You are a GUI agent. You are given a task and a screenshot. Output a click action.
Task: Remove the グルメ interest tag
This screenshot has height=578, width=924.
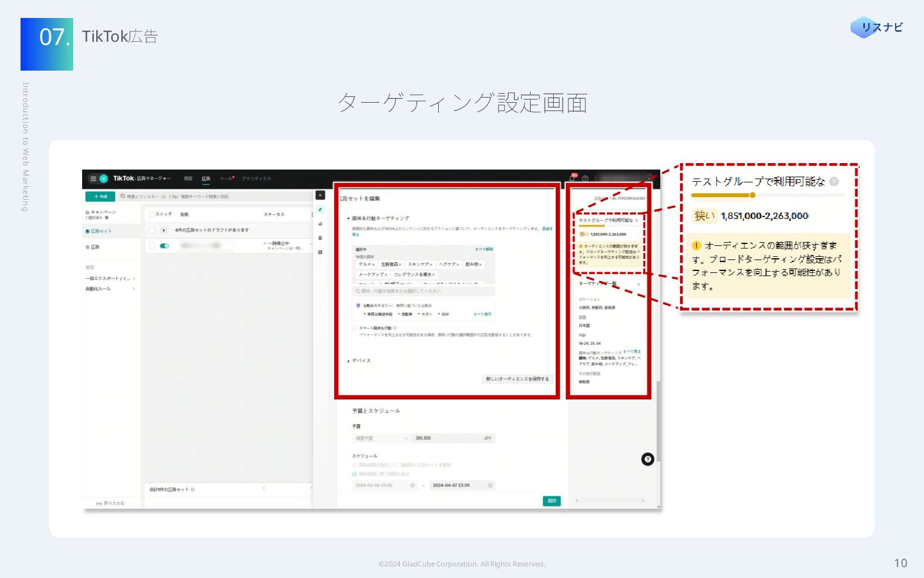coord(373,265)
